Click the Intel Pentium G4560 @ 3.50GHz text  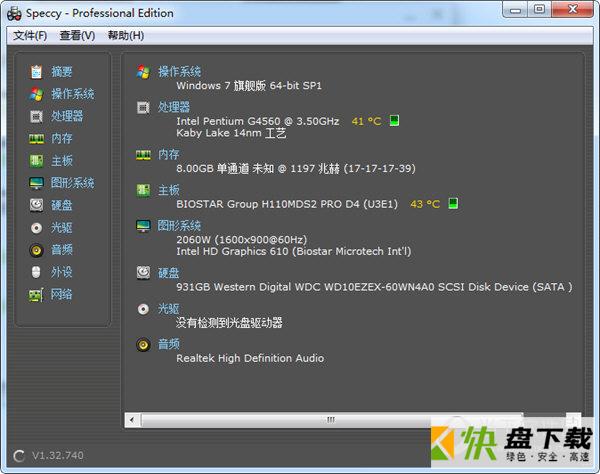[x=258, y=121]
